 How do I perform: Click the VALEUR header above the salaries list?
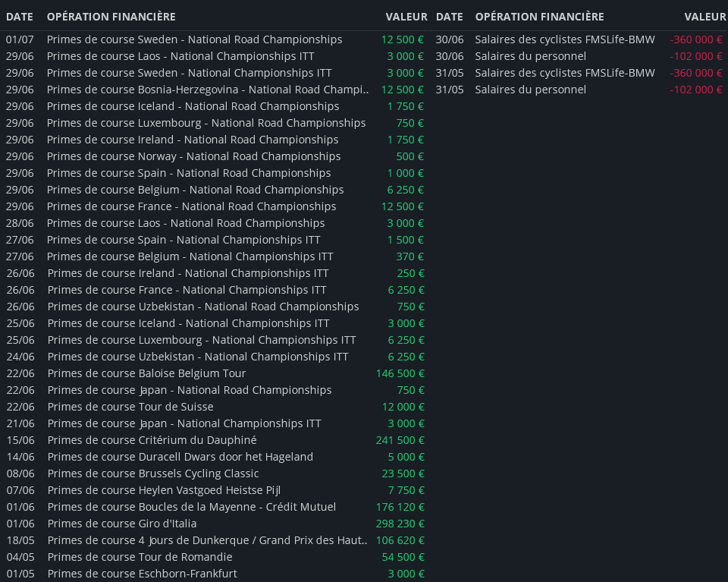click(x=704, y=17)
